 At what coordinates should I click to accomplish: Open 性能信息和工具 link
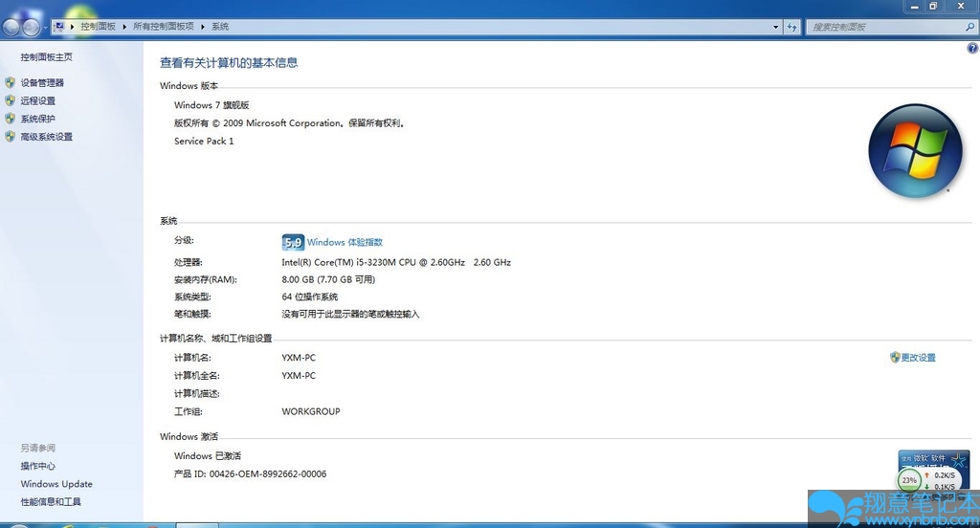click(51, 502)
